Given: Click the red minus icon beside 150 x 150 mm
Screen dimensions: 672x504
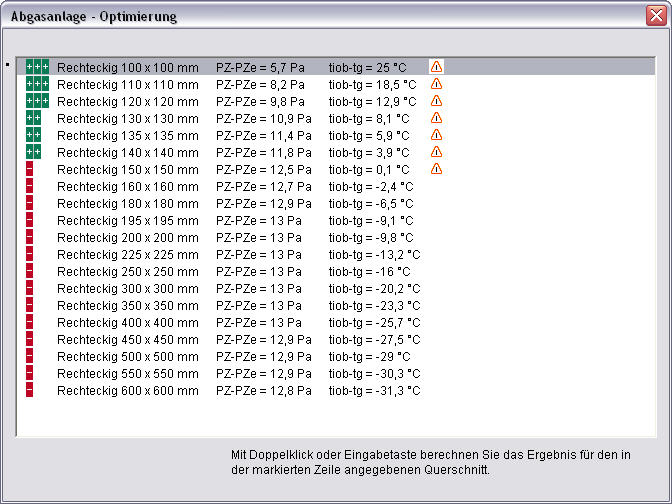Looking at the screenshot, I should (x=30, y=169).
